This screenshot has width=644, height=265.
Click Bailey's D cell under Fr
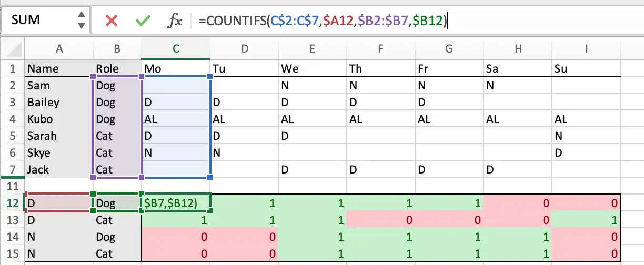449,102
